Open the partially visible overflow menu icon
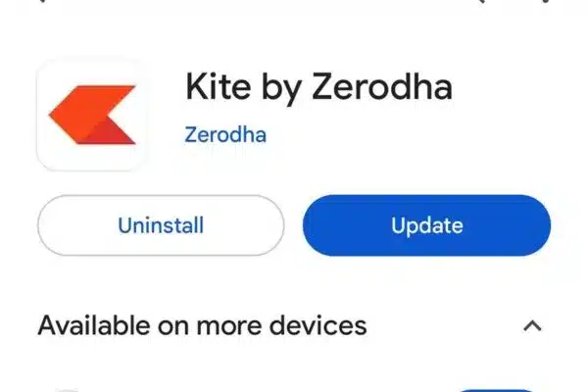Image resolution: width=588 pixels, height=392 pixels. pyautogui.click(x=547, y=1)
